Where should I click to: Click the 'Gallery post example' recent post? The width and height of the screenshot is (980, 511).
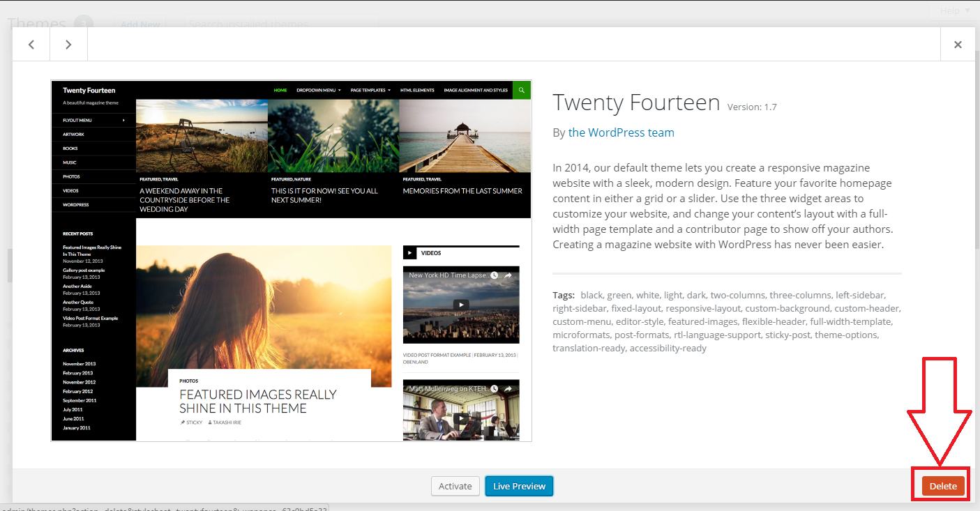pos(84,270)
